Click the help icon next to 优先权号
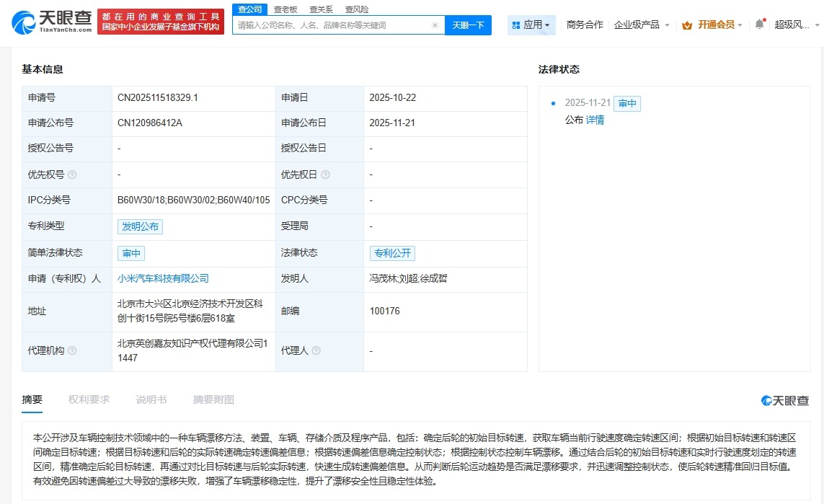824x504 pixels. click(x=74, y=174)
